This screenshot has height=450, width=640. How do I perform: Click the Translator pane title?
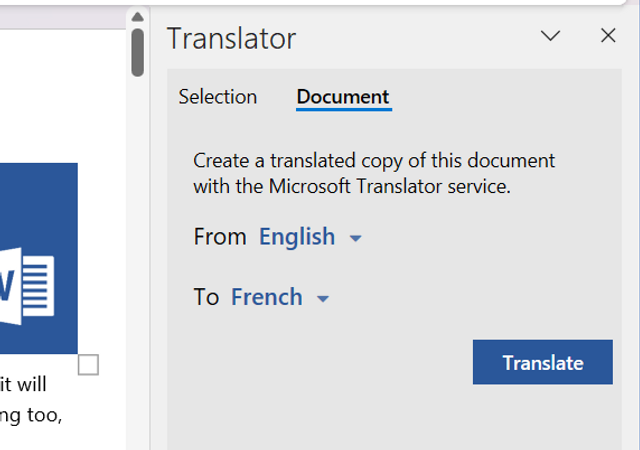tap(231, 38)
